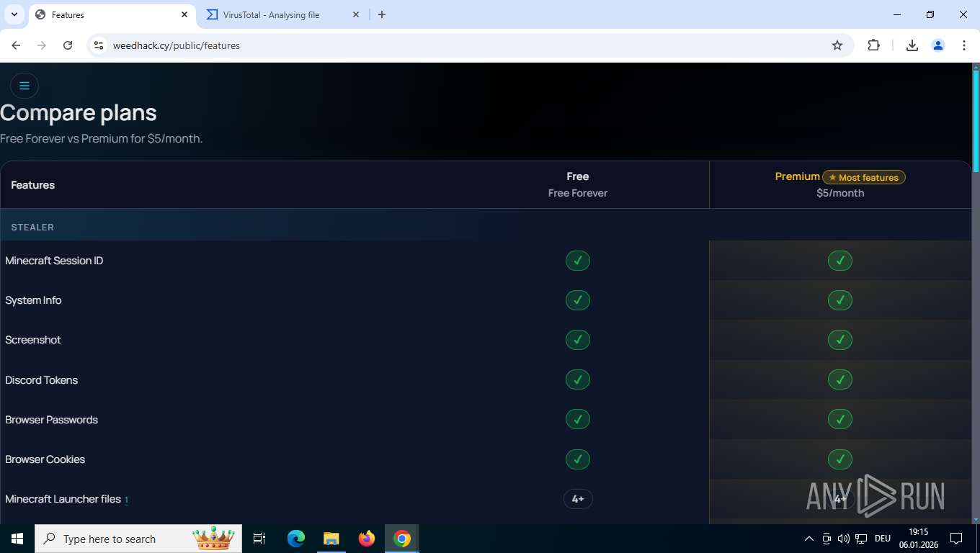Select the Free plan header
Viewport: 980px width, 553px height.
578,184
